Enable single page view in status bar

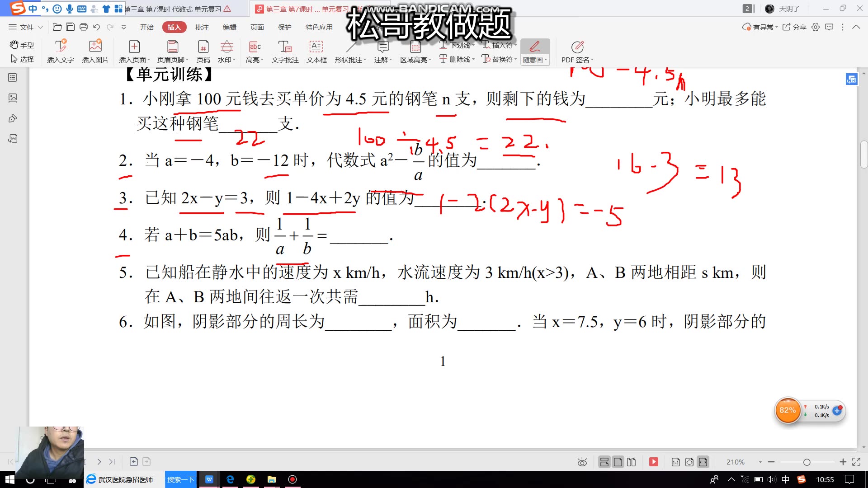point(617,462)
